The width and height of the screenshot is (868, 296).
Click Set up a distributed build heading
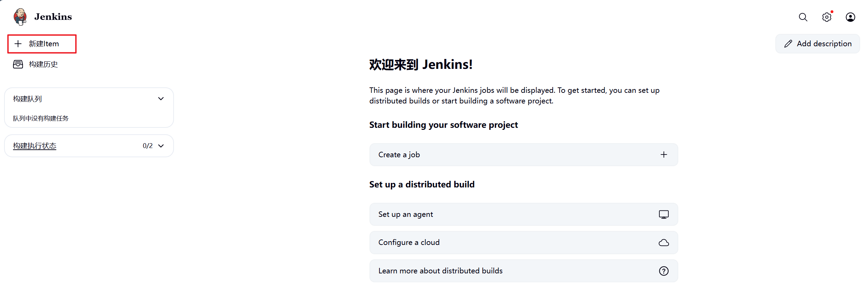pyautogui.click(x=422, y=184)
